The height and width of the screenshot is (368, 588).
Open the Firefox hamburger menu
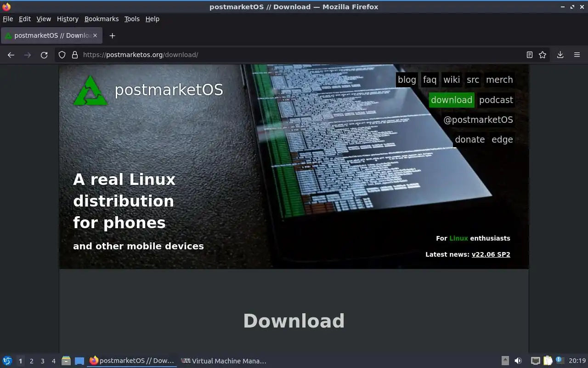[x=577, y=55]
